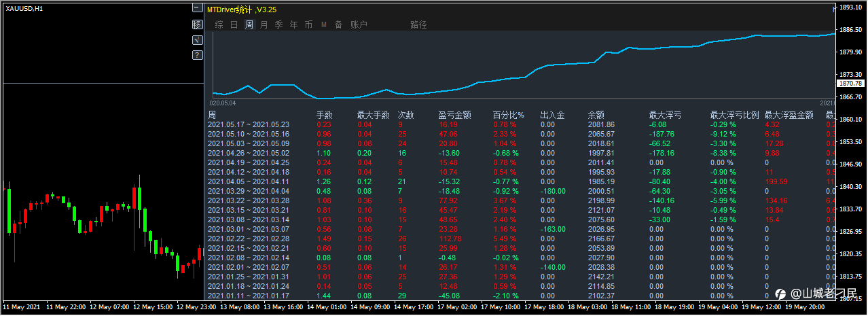Switch to the 币 currency tab
This screenshot has width=868, height=316.
[x=308, y=24]
